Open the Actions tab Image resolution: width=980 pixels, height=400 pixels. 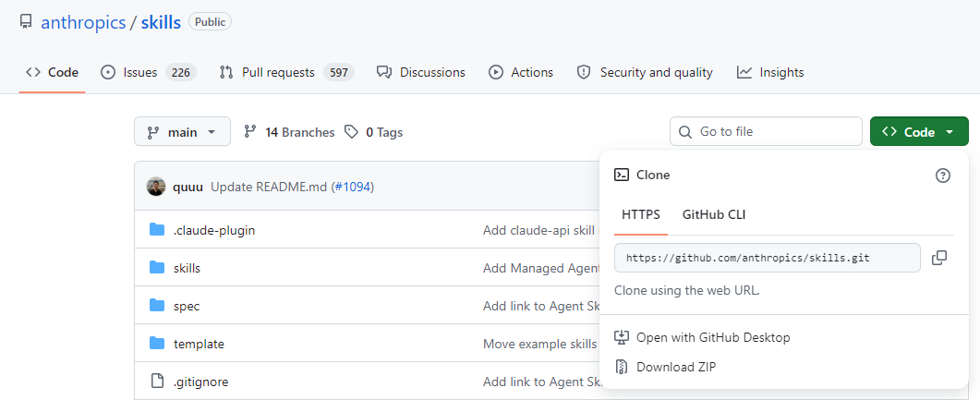(x=521, y=72)
